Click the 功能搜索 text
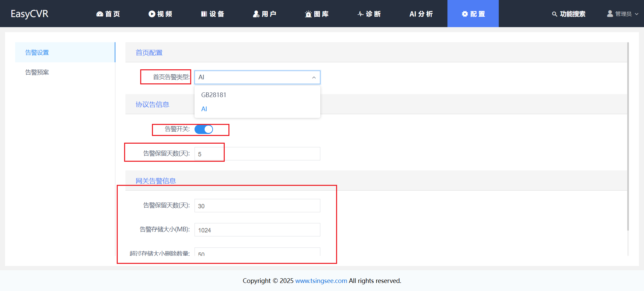 click(573, 14)
